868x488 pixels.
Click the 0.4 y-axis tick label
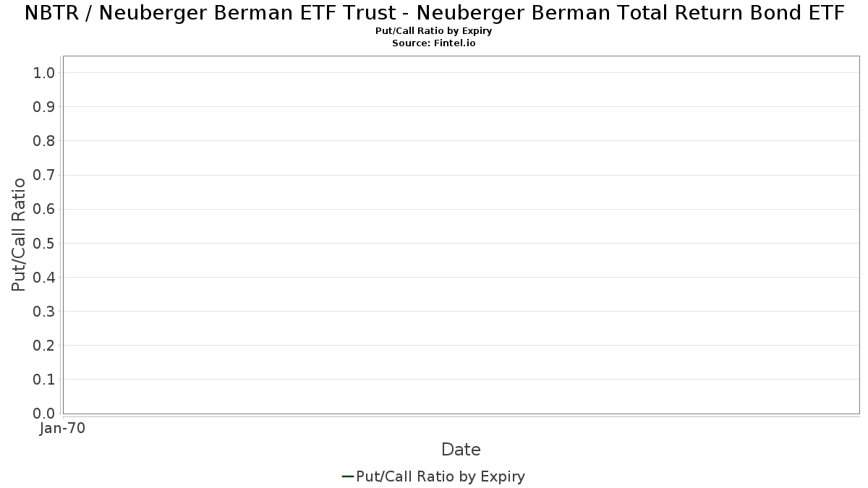(44, 278)
